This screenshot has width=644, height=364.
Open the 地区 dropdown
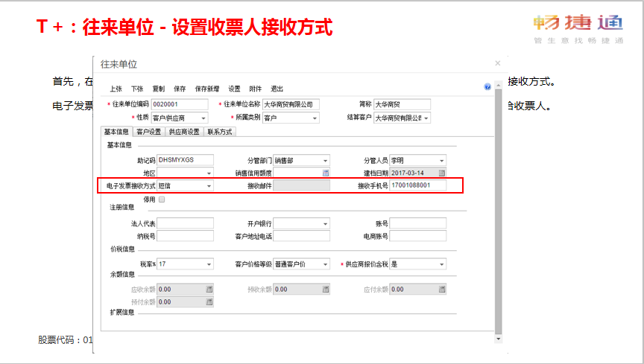[x=209, y=173]
